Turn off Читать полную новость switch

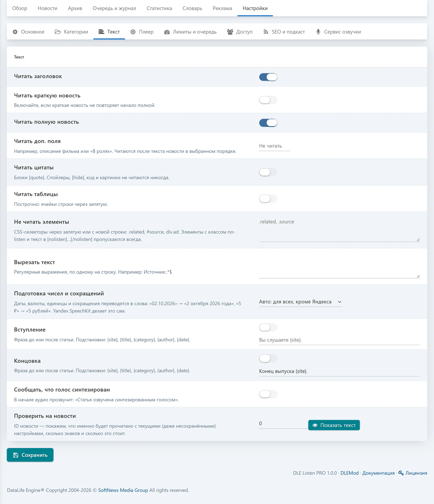pos(268,123)
